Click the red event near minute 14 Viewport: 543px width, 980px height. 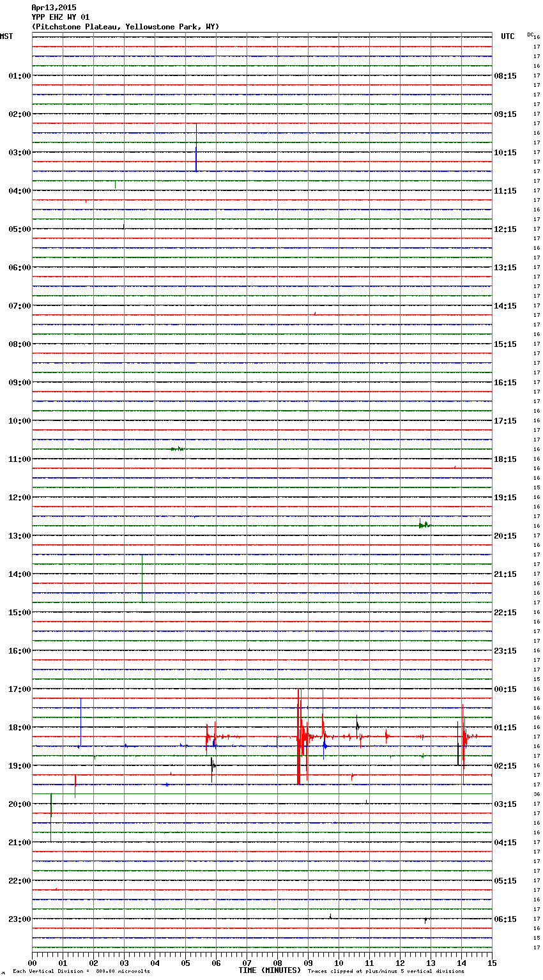463,737
